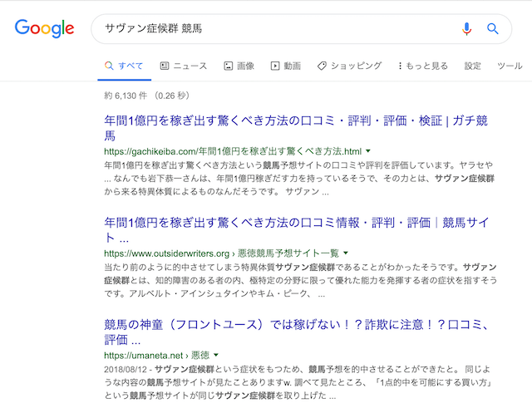Screen dimensions: 532x408
Task: Switch to the 画像 tab
Action: pos(239,66)
